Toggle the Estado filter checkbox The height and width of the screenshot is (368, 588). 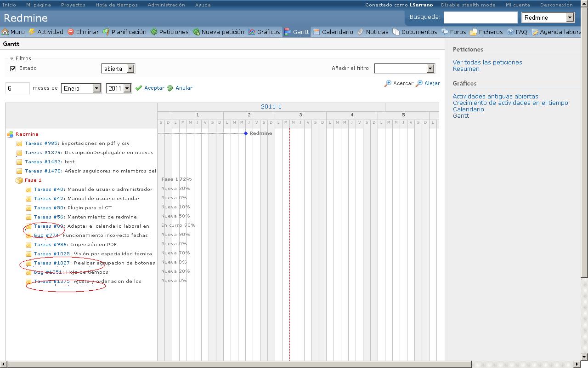point(13,69)
